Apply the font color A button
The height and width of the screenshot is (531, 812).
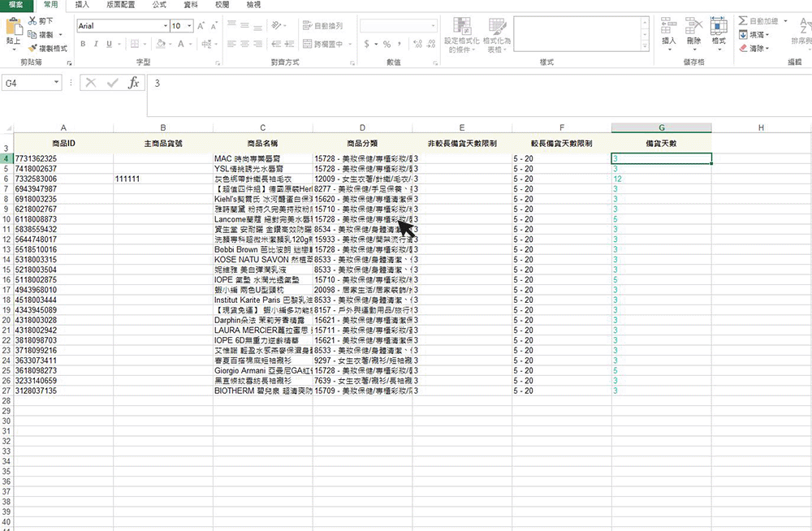[181, 44]
